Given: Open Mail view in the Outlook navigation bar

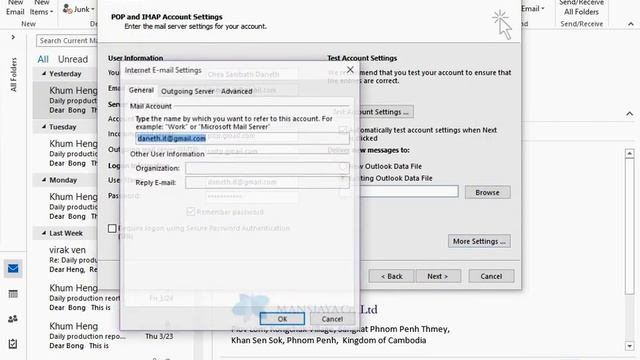Looking at the screenshot, I should [x=13, y=269].
